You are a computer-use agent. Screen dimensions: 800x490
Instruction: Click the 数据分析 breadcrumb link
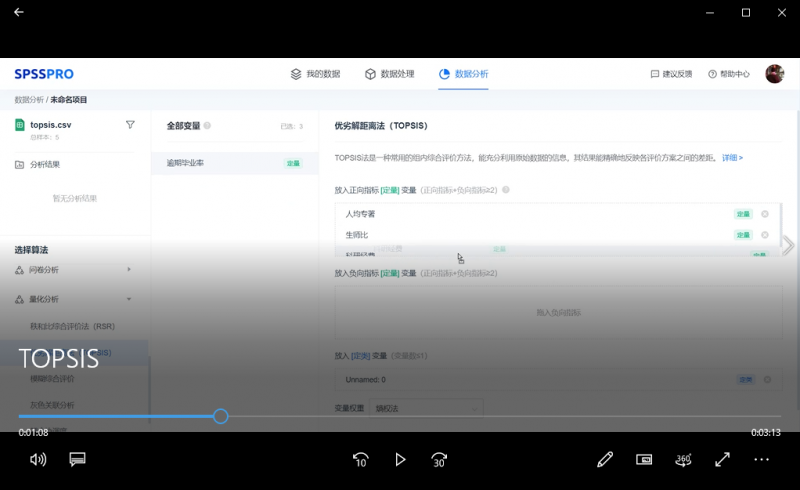pos(29,100)
